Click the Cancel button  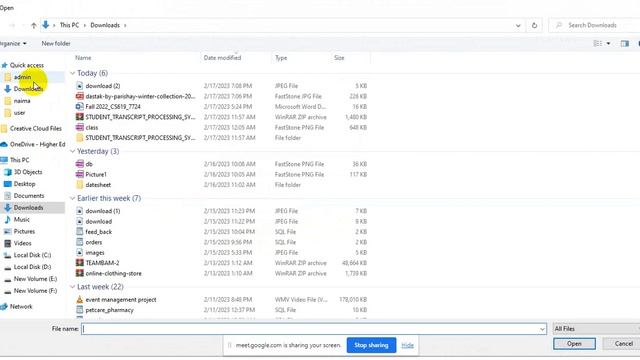(623, 344)
